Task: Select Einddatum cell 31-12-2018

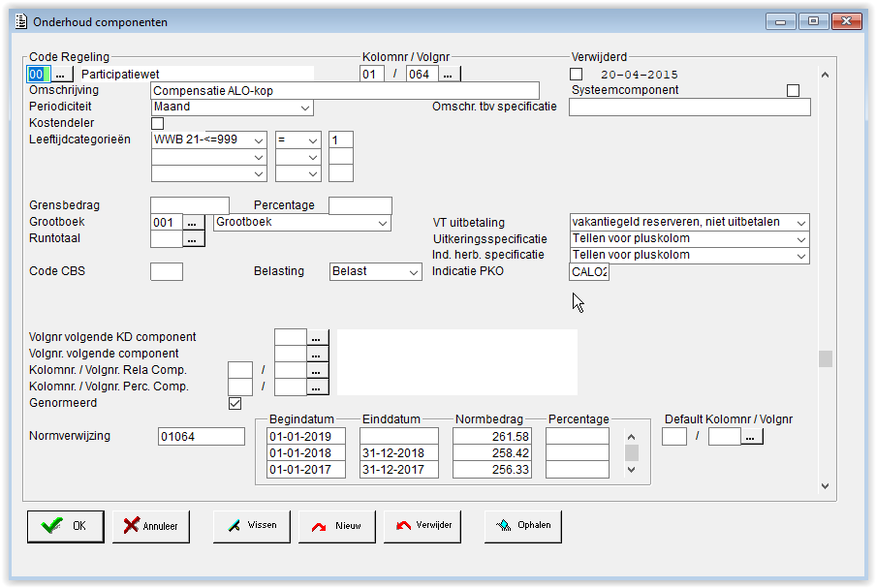Action: point(399,452)
